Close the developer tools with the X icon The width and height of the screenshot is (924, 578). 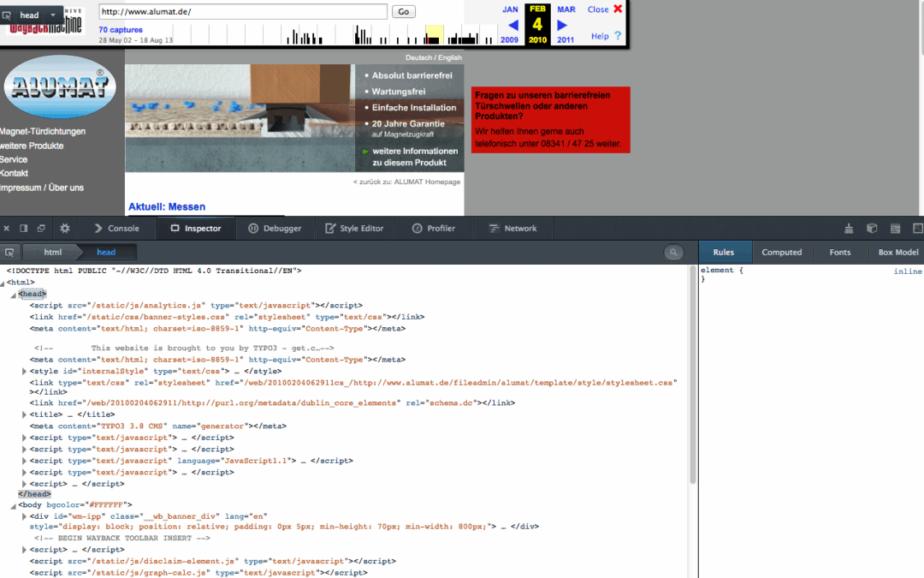pyautogui.click(x=7, y=229)
